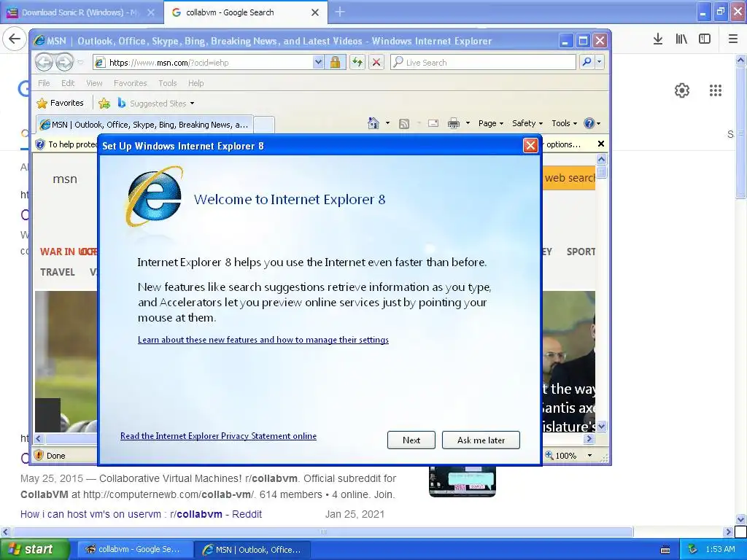Open the IE Edit menu
Viewport: 747px width, 560px height.
coord(68,83)
